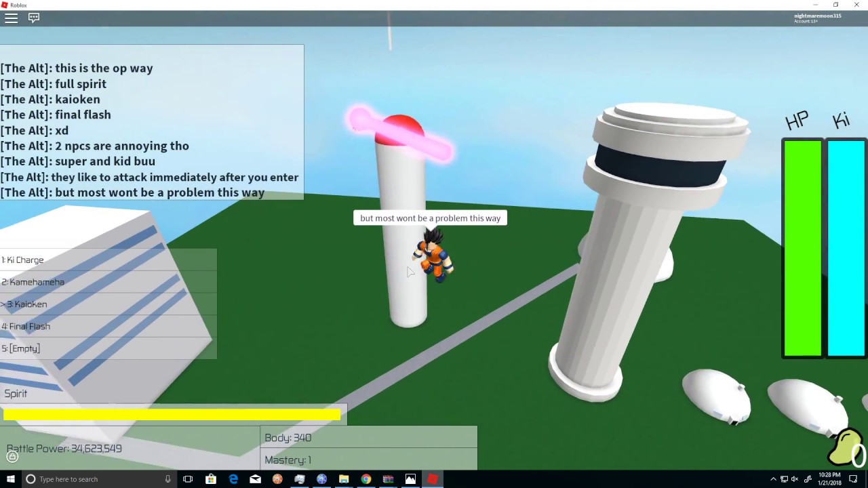
Task: Click the yellow Spirit bar
Action: coord(172,414)
